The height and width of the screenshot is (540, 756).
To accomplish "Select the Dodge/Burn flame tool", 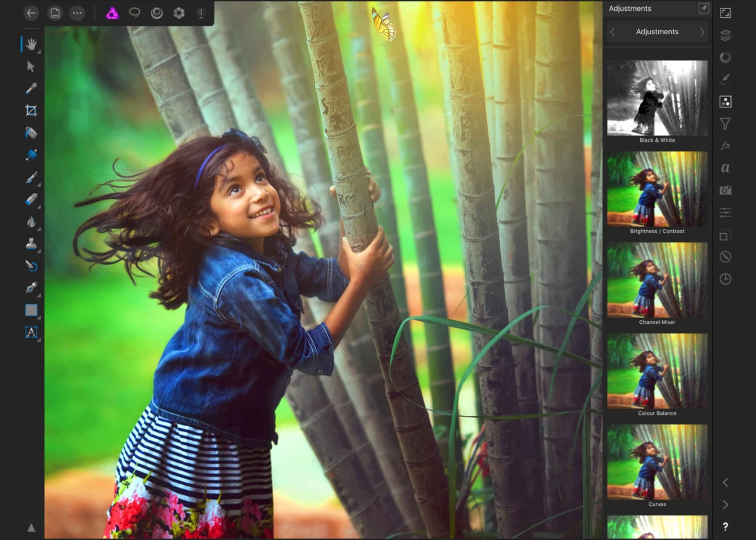I will tap(31, 221).
